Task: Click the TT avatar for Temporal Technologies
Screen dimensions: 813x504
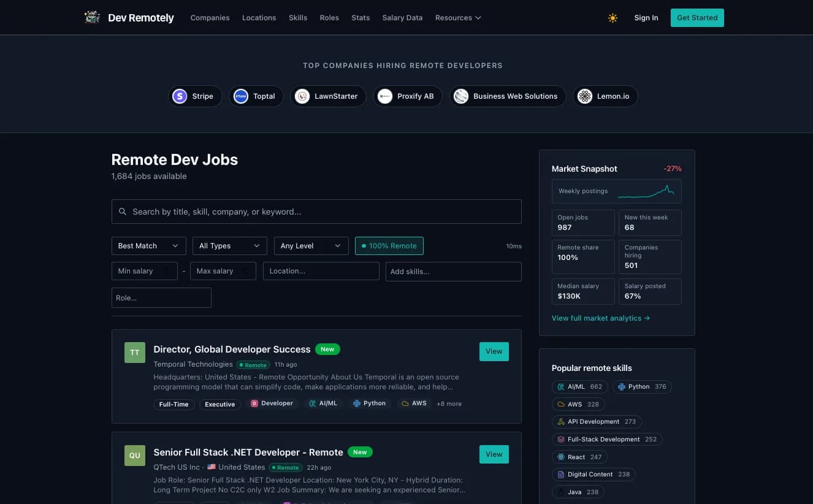Action: (135, 353)
